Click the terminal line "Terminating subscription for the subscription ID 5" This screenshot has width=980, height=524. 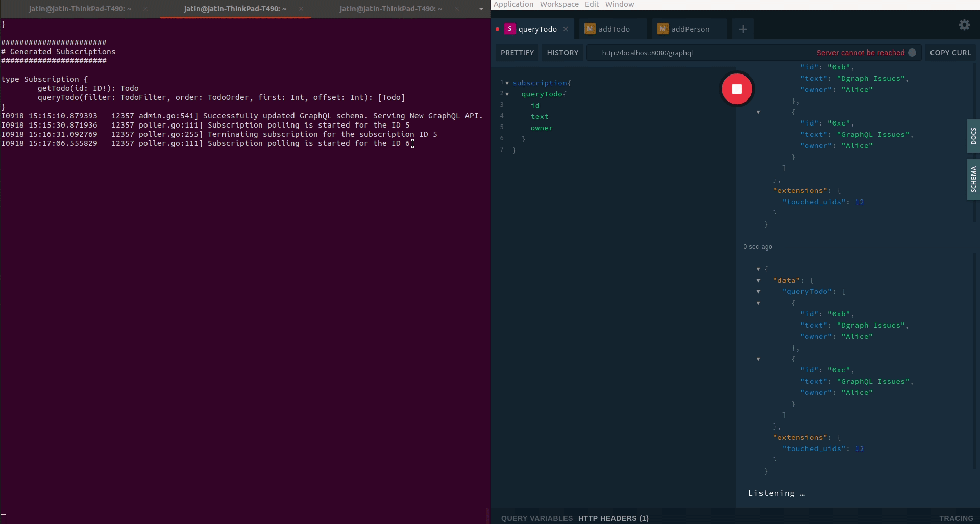pos(219,134)
